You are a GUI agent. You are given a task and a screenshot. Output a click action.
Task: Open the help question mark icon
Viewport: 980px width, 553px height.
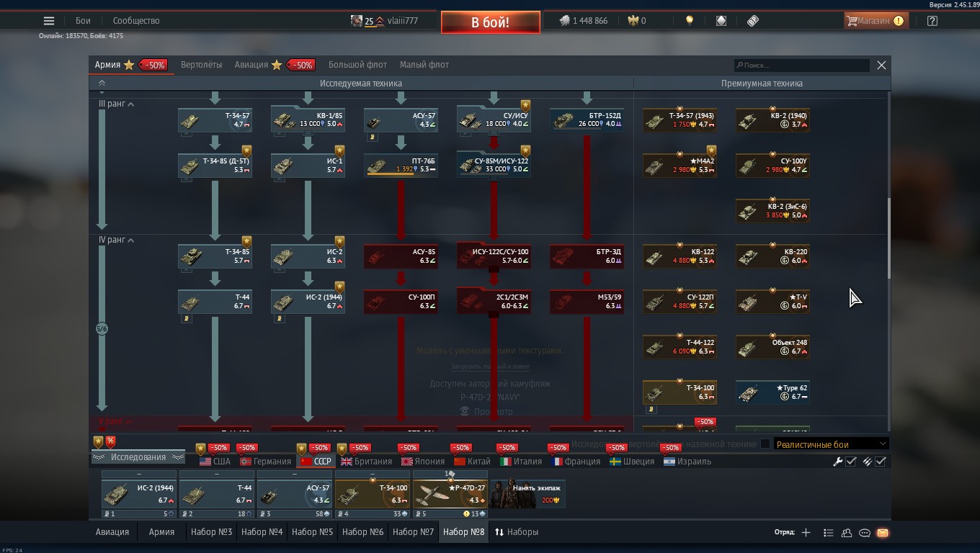tap(932, 21)
